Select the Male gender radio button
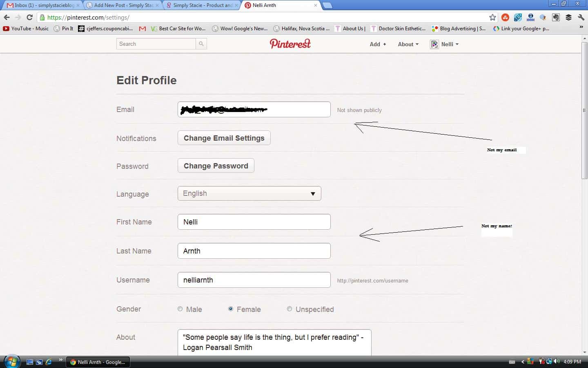The width and height of the screenshot is (588, 368). pyautogui.click(x=180, y=309)
